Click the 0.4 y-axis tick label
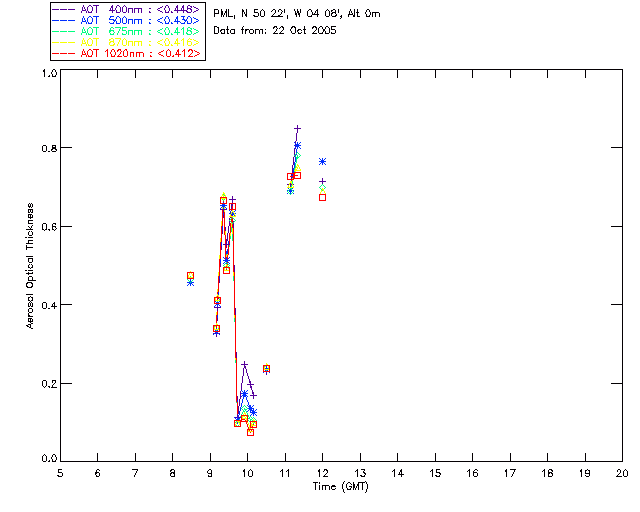Image resolution: width=640 pixels, height=512 pixels. tap(49, 305)
